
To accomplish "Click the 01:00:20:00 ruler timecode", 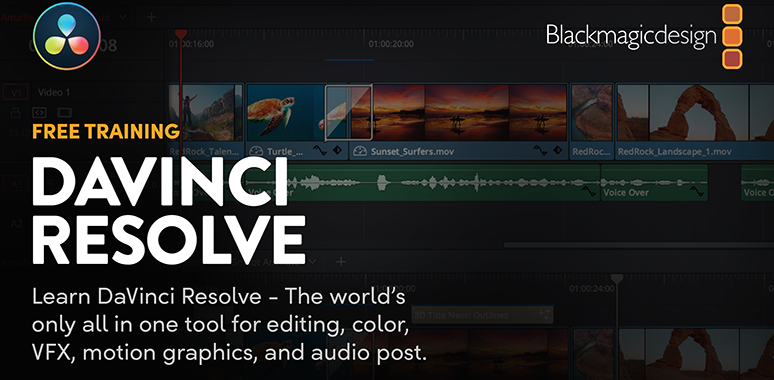I will click(391, 44).
